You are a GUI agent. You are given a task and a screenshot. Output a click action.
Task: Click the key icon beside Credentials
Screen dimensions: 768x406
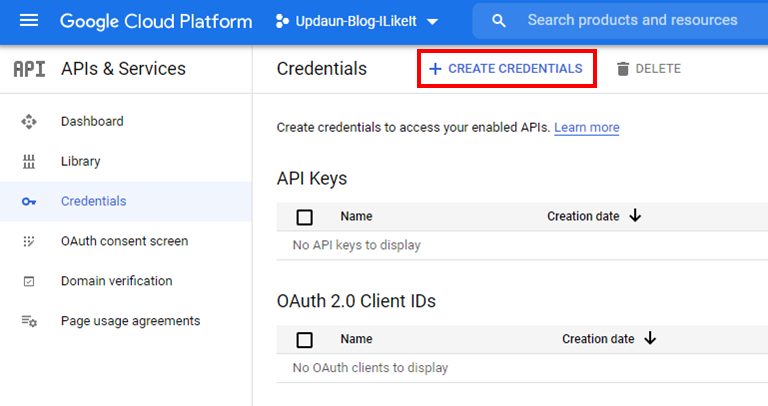click(29, 201)
